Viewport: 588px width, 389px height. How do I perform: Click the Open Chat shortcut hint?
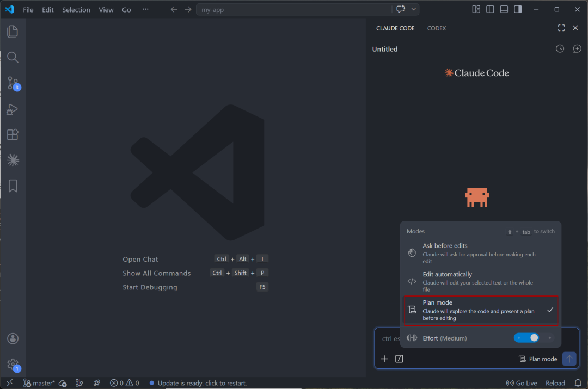point(140,260)
